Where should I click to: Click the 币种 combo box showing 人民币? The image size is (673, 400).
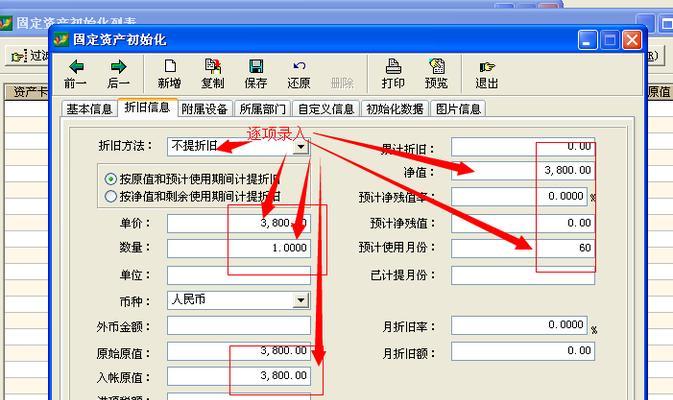tap(239, 300)
